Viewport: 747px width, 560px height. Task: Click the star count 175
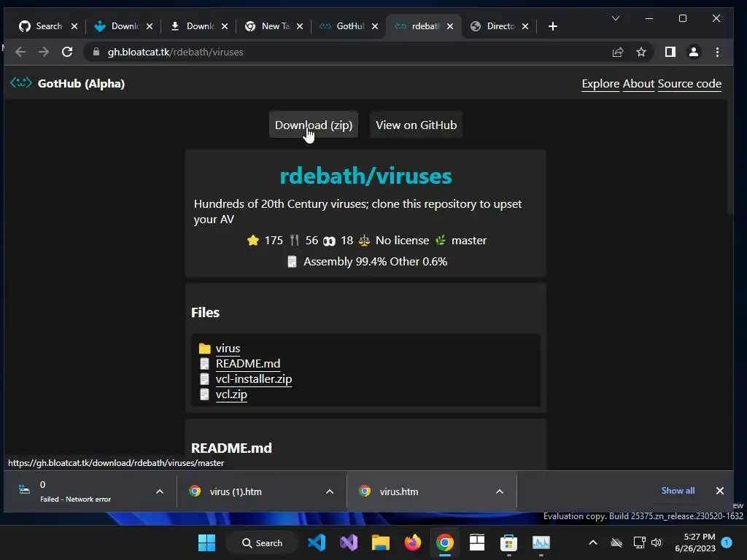pyautogui.click(x=274, y=241)
